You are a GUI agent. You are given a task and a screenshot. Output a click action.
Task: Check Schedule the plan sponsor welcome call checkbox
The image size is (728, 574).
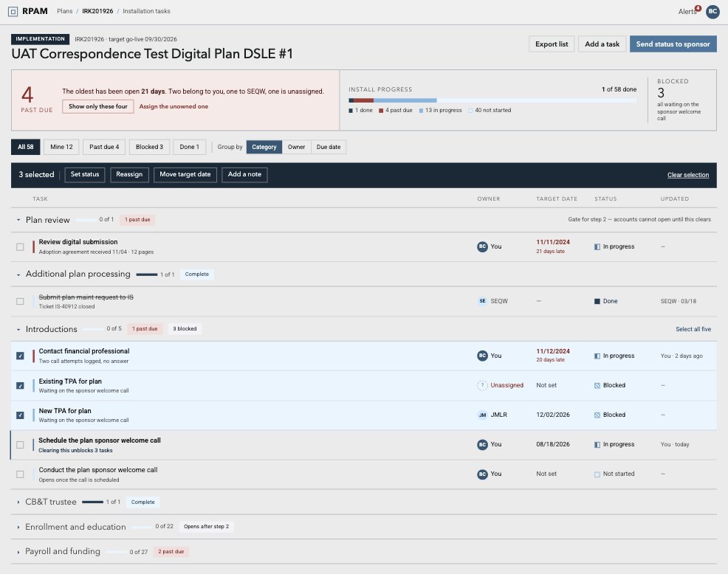20,445
